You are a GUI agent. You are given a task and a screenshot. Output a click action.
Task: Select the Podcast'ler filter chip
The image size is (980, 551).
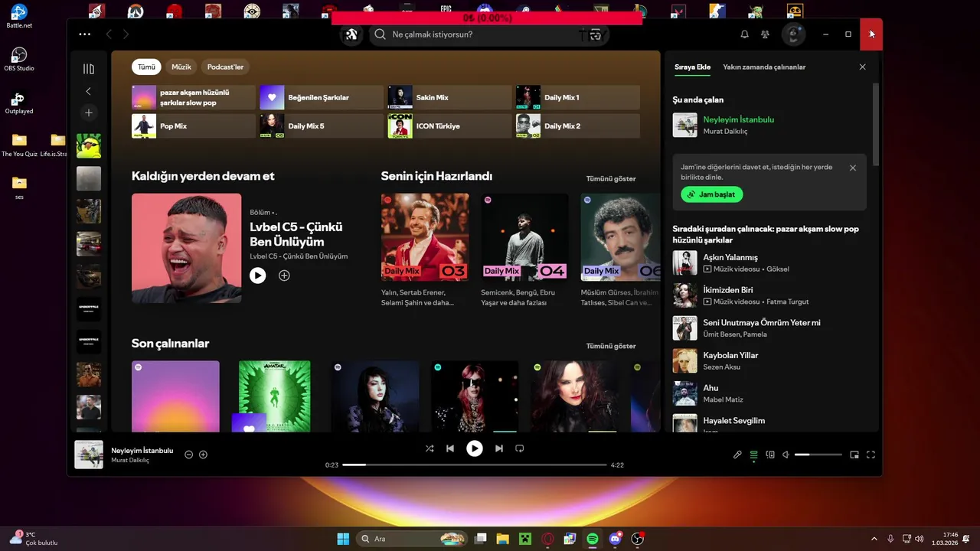pos(225,67)
